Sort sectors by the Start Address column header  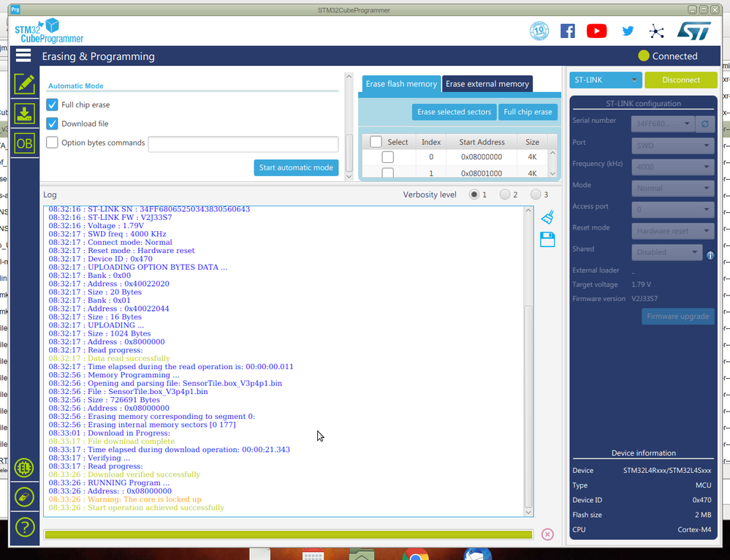click(482, 142)
